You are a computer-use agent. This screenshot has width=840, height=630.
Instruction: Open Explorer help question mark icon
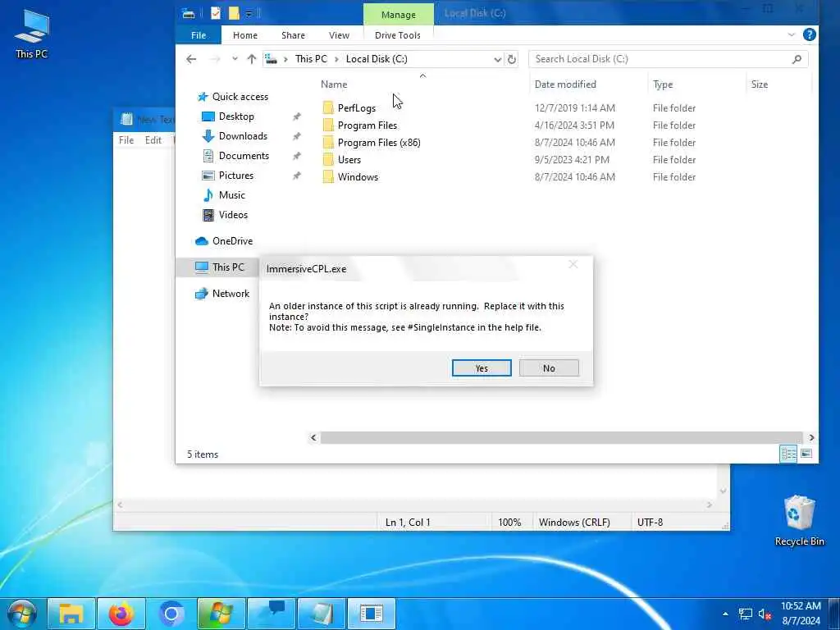coord(809,34)
